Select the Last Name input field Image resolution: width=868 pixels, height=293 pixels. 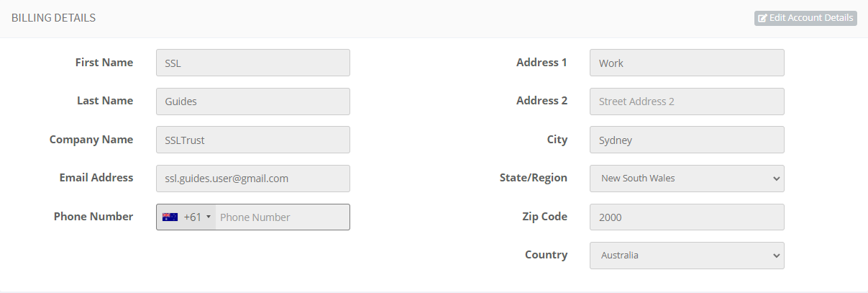(x=252, y=102)
